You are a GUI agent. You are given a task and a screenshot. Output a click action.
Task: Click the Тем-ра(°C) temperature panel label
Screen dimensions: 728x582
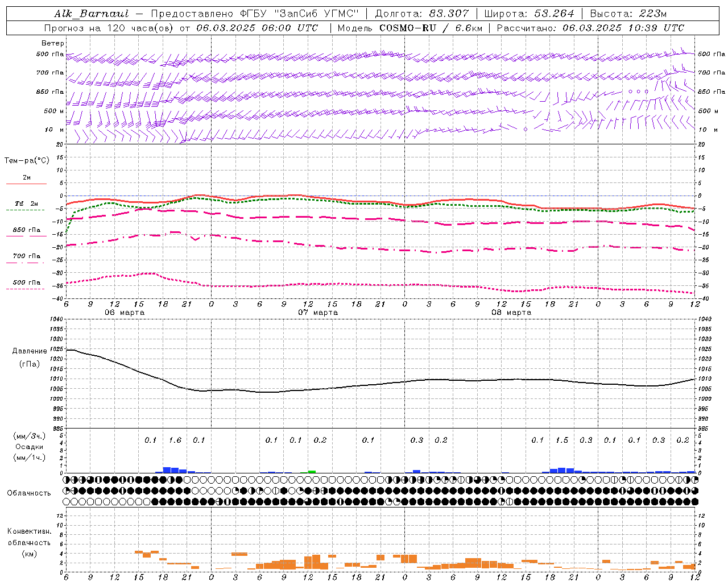tap(27, 161)
